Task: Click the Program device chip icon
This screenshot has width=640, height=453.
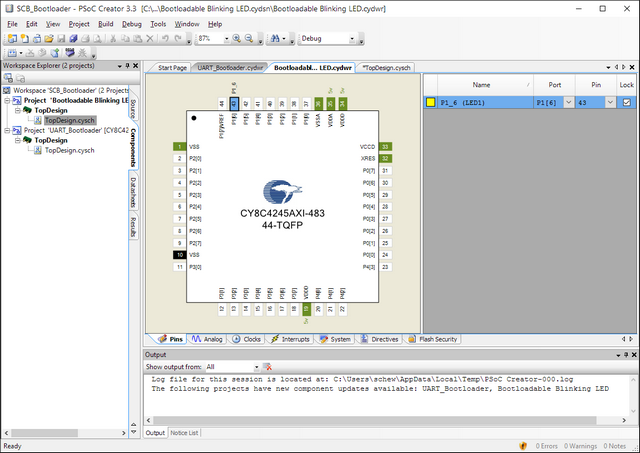Action: [70, 53]
